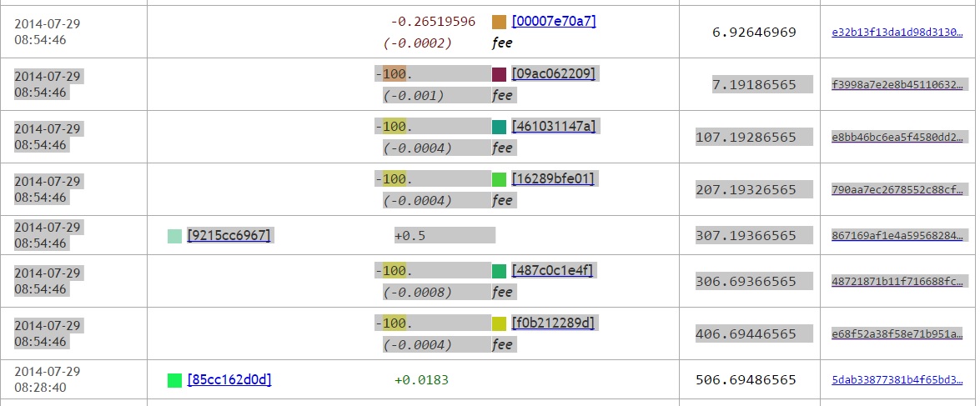Click the fee value (-0.0002)
980x406 pixels.
pyautogui.click(x=418, y=43)
